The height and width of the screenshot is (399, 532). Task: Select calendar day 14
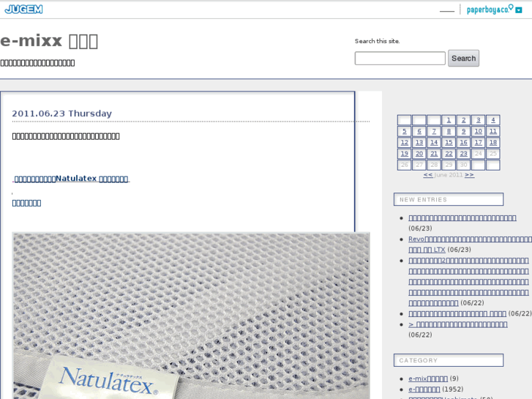pyautogui.click(x=434, y=142)
